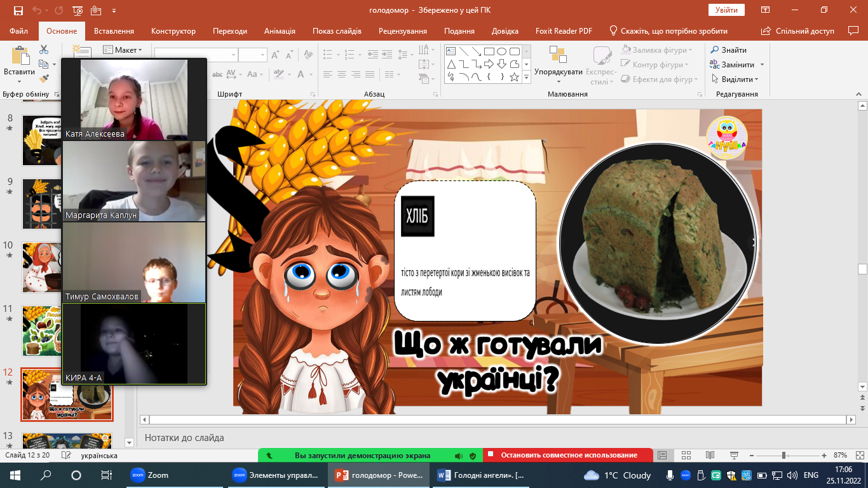
Task: Expand the Упорядкувати arrange dropdown
Action: coord(558,72)
